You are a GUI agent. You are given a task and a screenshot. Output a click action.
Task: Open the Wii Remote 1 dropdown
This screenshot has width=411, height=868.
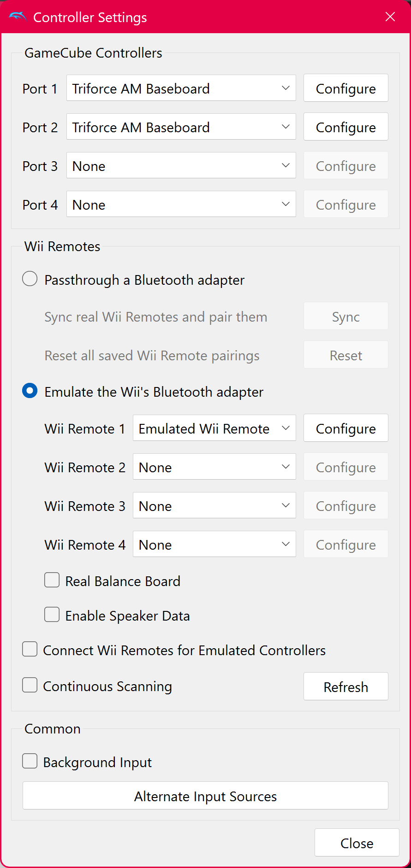coord(214,428)
